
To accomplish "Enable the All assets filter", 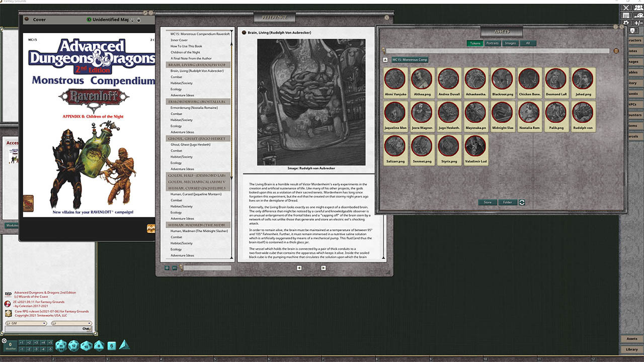I will click(528, 43).
